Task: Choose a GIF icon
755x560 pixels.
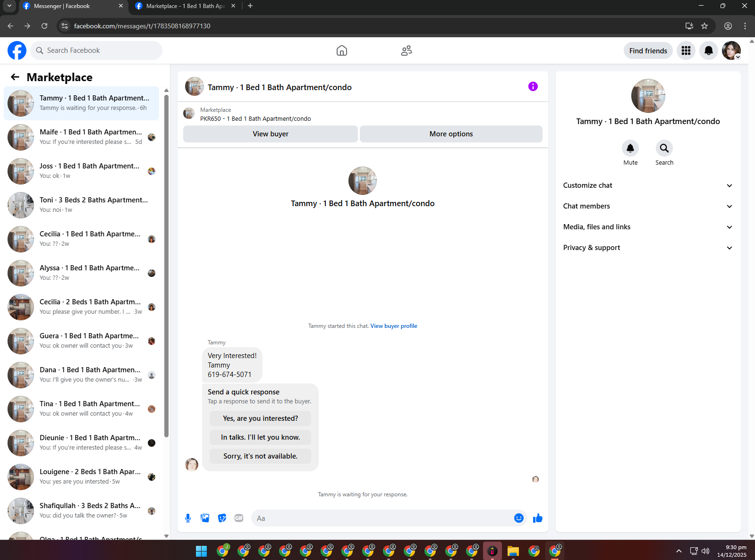Action: (x=239, y=518)
